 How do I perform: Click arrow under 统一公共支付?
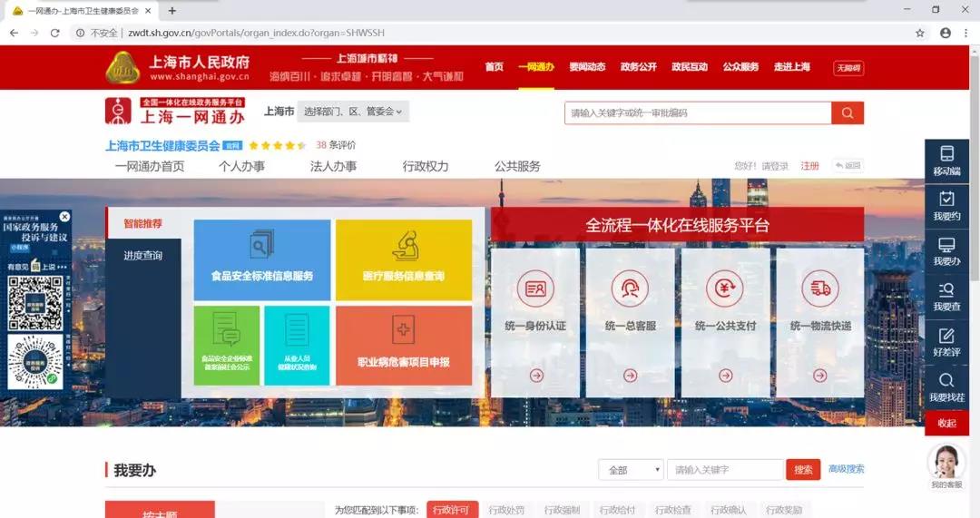point(725,376)
